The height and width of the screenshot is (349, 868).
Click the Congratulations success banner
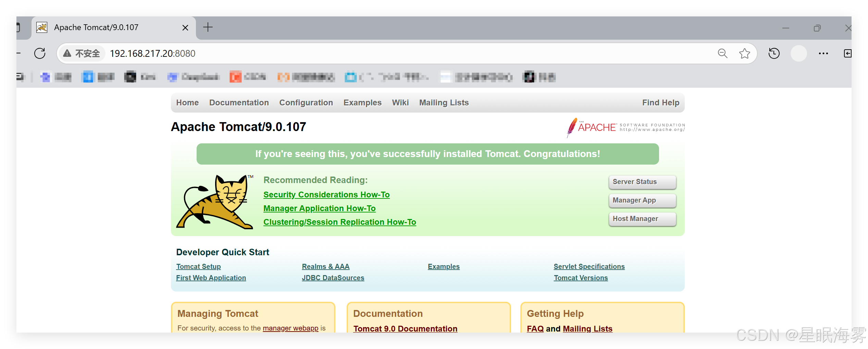pyautogui.click(x=427, y=154)
